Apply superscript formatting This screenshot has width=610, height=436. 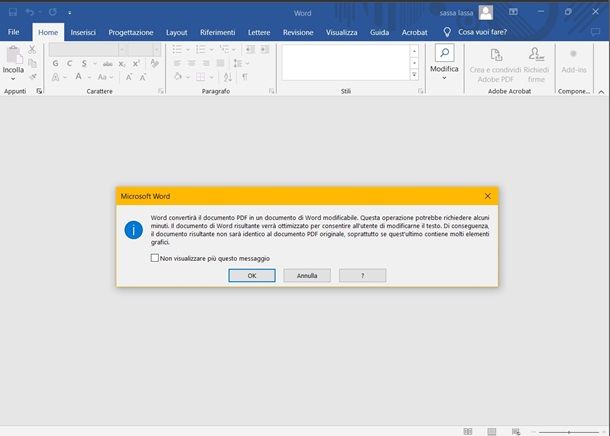(x=136, y=63)
